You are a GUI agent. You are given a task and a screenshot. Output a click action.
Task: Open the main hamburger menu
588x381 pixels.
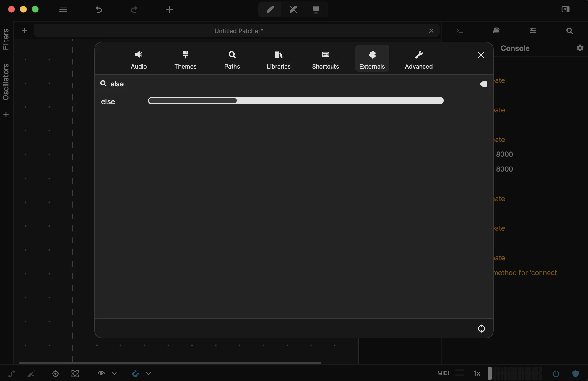63,9
